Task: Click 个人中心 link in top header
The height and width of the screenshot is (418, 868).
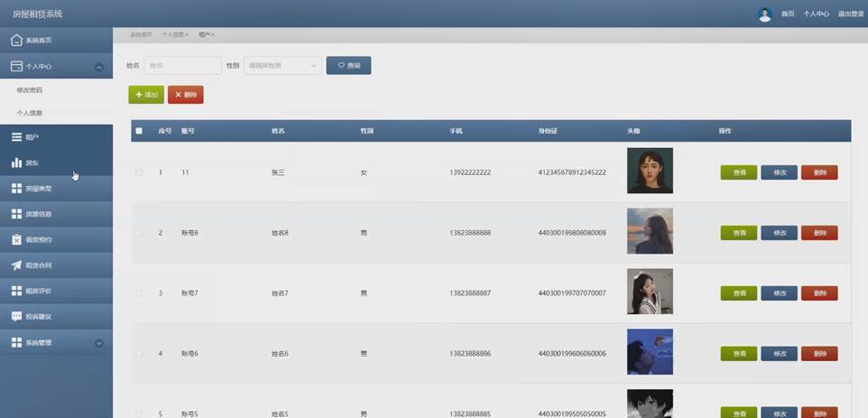Action: click(x=816, y=14)
